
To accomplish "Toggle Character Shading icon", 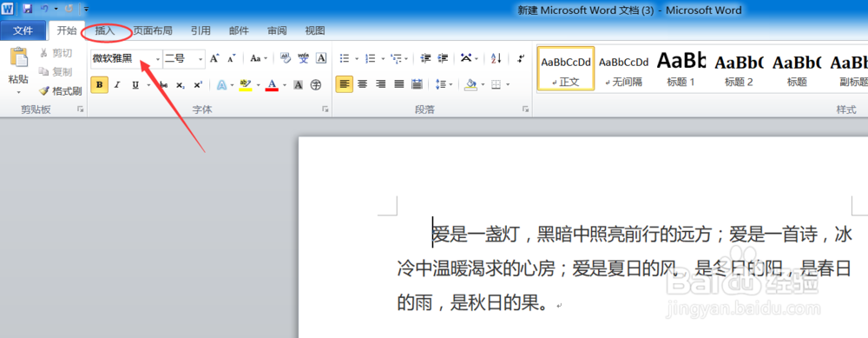I will tap(298, 85).
